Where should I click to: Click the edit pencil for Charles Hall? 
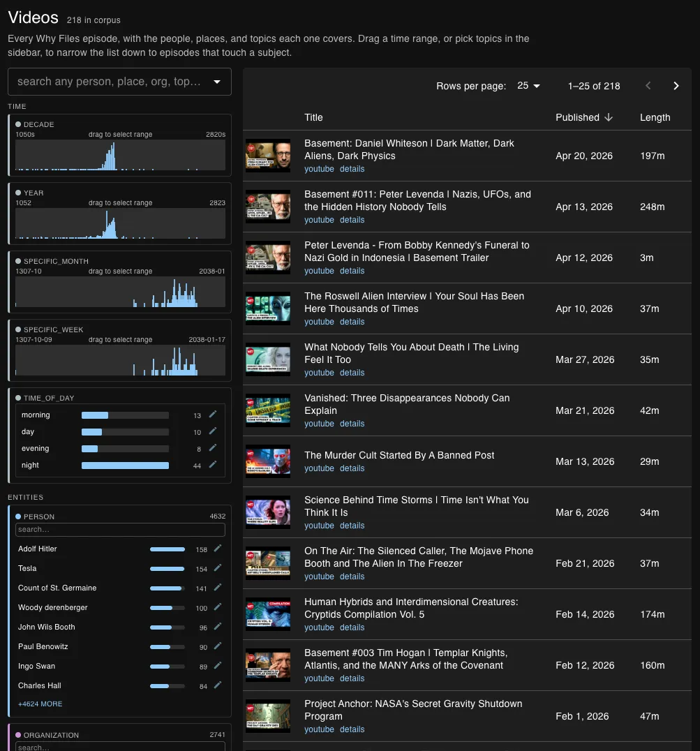[x=218, y=685]
